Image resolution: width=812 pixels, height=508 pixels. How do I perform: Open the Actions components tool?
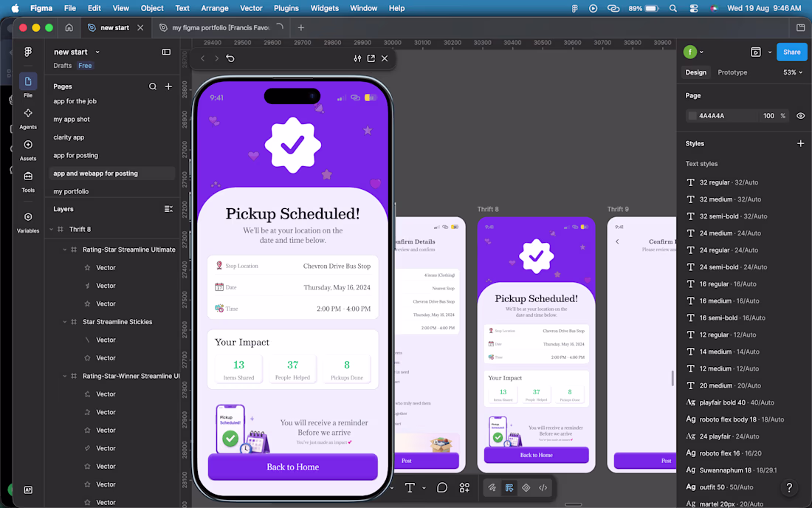point(464,488)
